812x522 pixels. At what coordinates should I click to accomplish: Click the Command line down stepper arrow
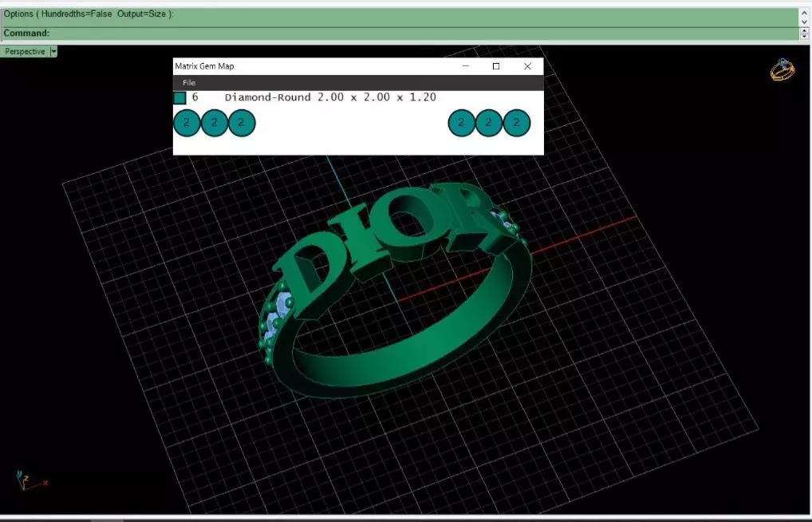coord(804,36)
